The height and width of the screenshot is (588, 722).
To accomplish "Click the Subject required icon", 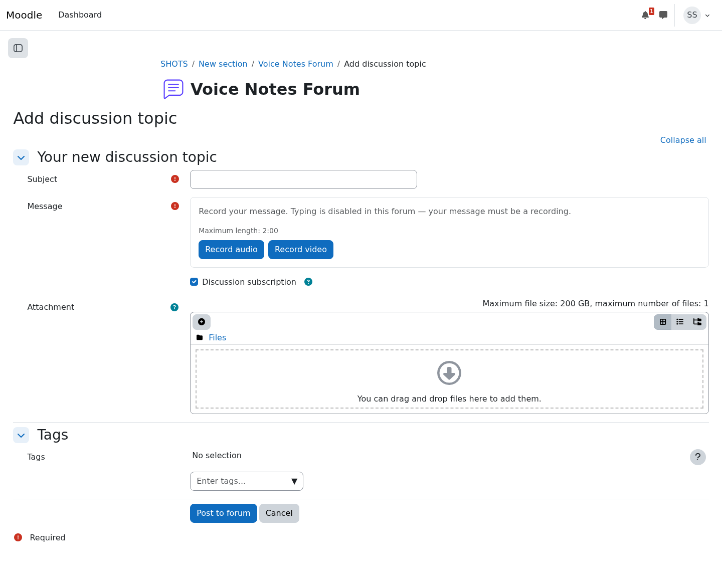I will pos(175,179).
